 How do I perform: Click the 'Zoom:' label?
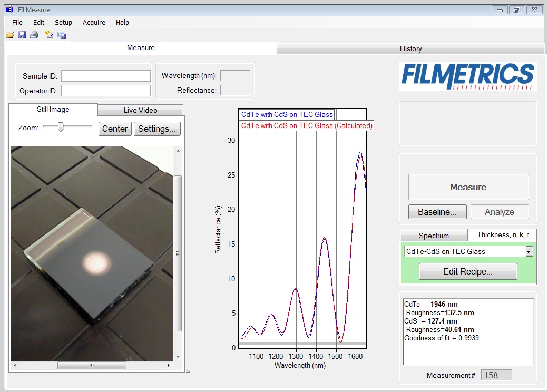click(28, 128)
